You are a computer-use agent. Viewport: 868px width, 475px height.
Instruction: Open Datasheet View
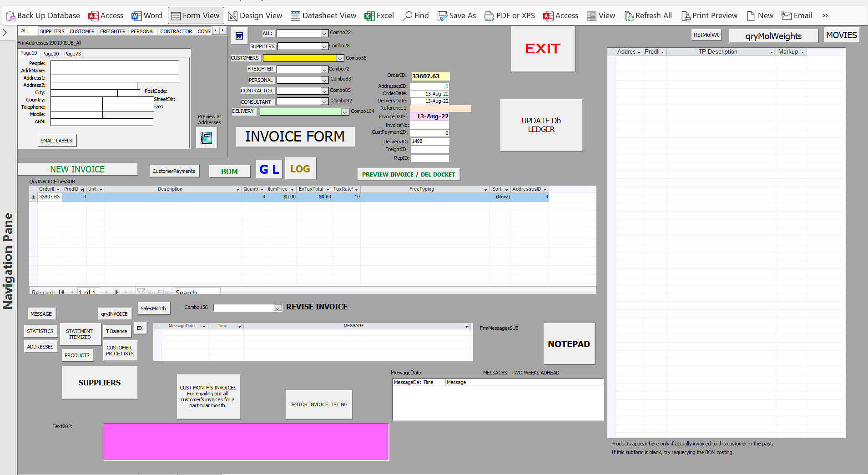323,15
